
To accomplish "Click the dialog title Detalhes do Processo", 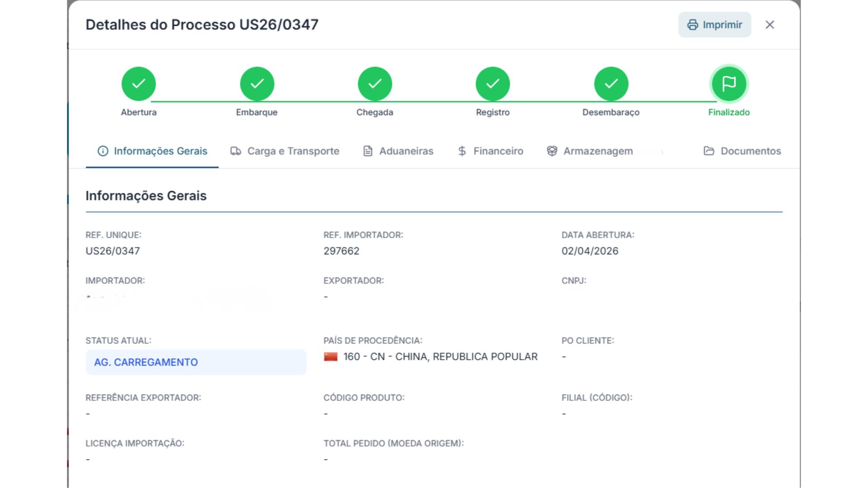I will (x=202, y=24).
